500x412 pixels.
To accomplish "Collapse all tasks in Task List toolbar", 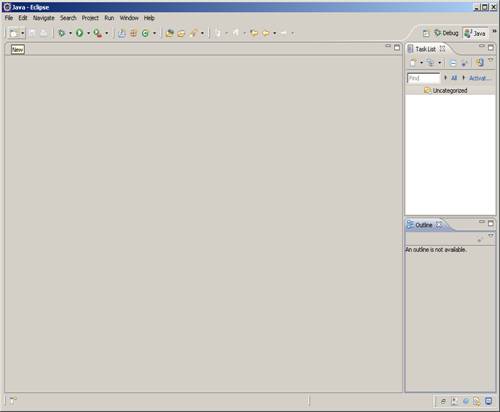I will [x=453, y=63].
